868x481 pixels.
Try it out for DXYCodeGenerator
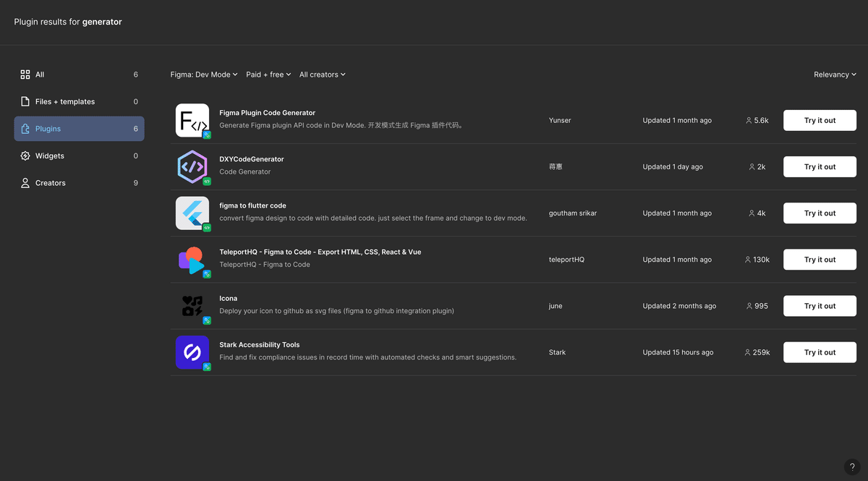click(820, 167)
